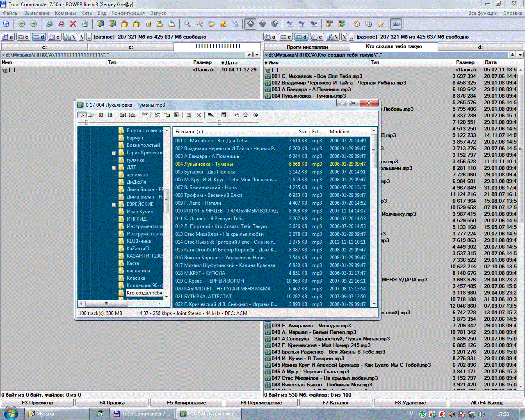The width and height of the screenshot is (525, 420).
Task: Click the Музыка taskbar item
Action: click(x=57, y=414)
